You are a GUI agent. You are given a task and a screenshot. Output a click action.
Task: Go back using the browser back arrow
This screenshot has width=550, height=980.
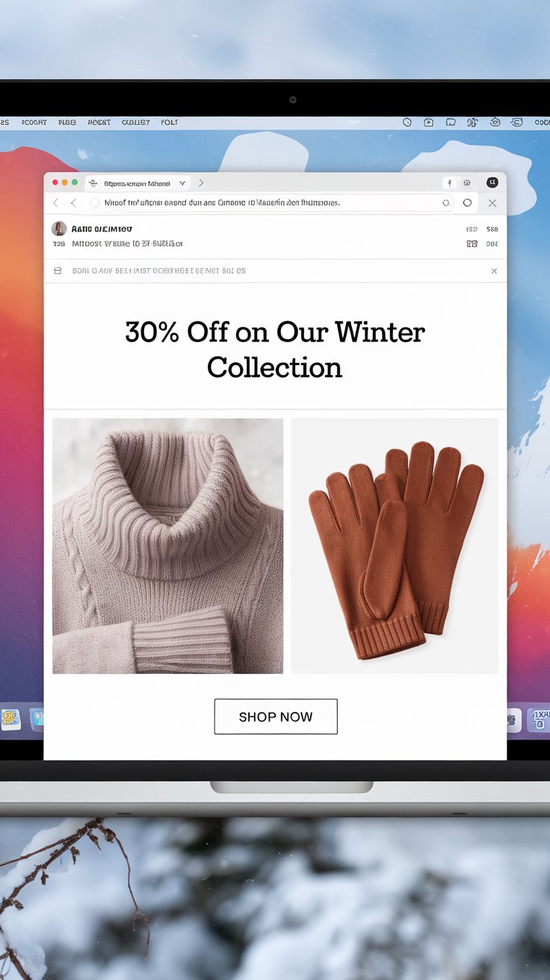[55, 203]
